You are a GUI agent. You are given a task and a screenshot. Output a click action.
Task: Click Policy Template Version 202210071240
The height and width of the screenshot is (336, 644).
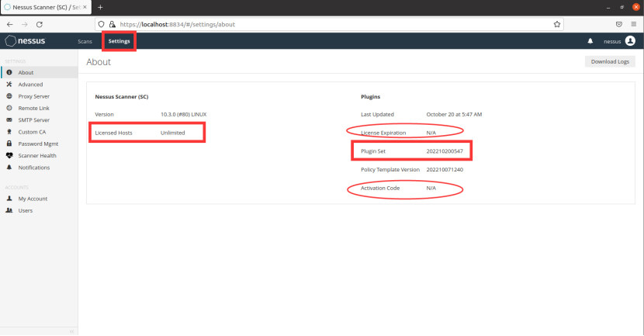[x=445, y=170]
